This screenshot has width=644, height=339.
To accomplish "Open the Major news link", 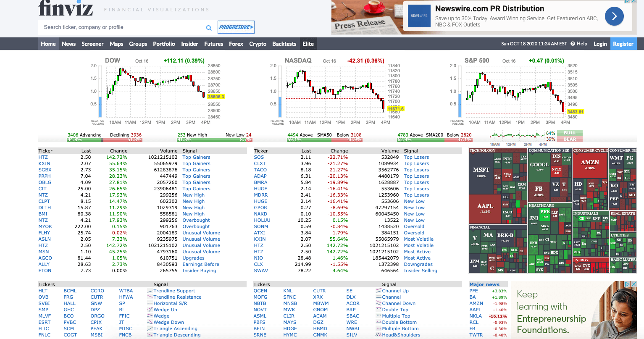I will [484, 284].
